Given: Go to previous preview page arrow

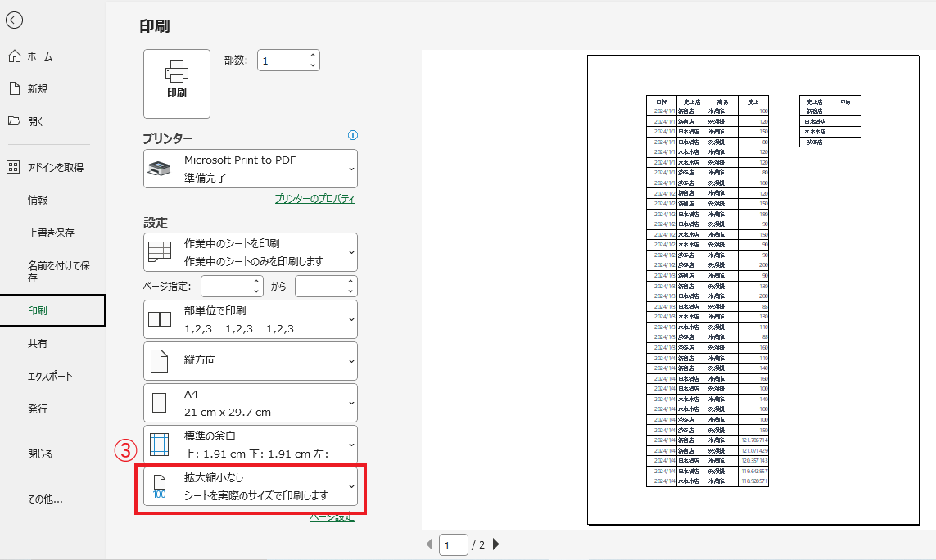Looking at the screenshot, I should 430,544.
